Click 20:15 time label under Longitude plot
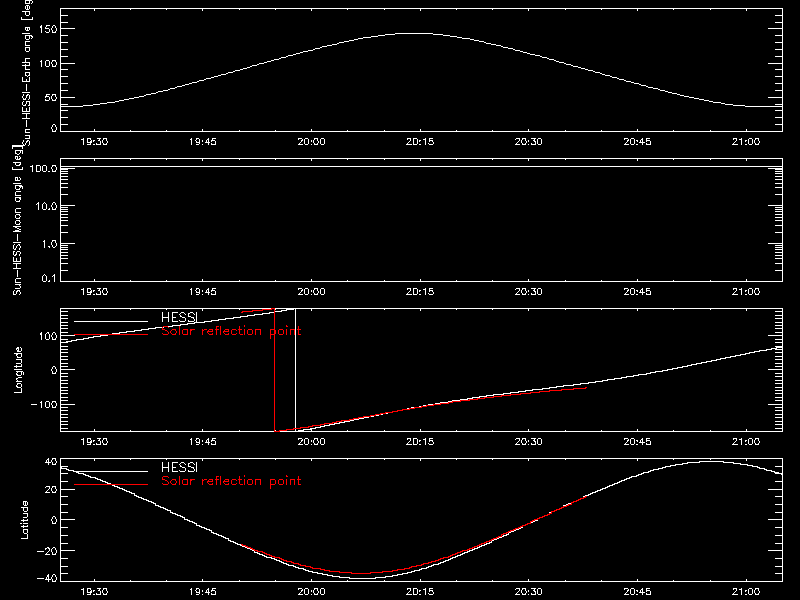 point(420,442)
